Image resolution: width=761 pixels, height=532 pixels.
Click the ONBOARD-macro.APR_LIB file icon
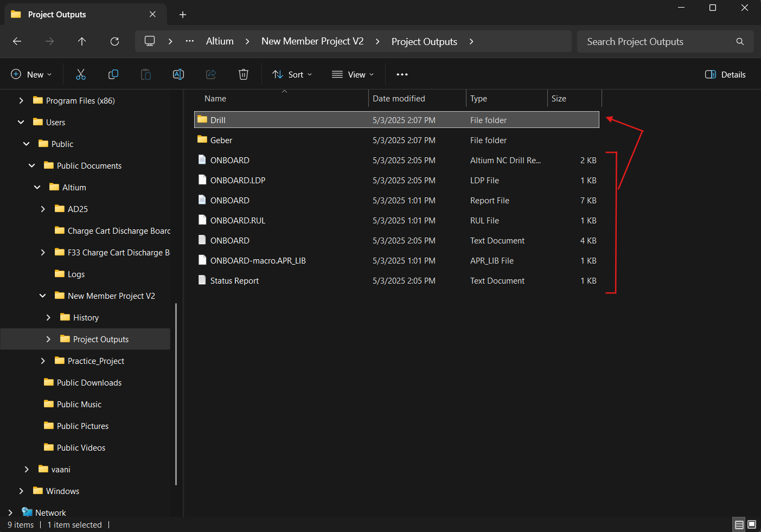click(202, 260)
